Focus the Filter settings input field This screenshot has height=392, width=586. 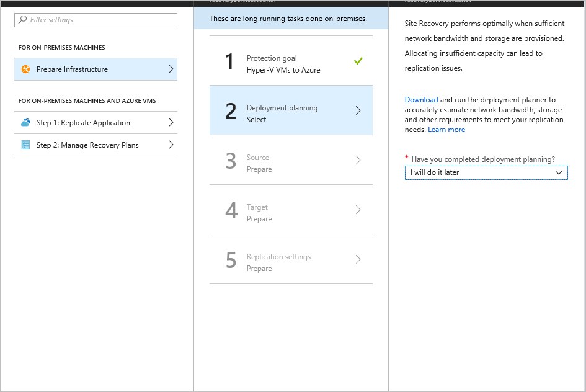coord(95,20)
